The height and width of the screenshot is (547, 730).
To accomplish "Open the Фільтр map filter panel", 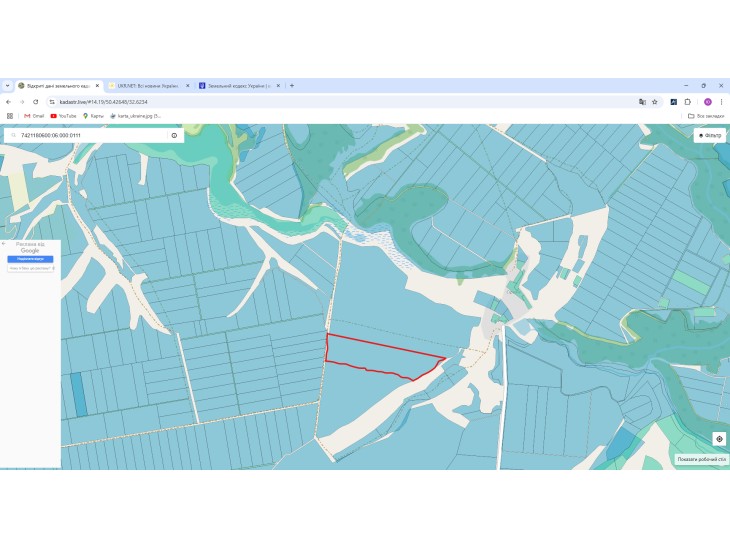I will click(710, 135).
